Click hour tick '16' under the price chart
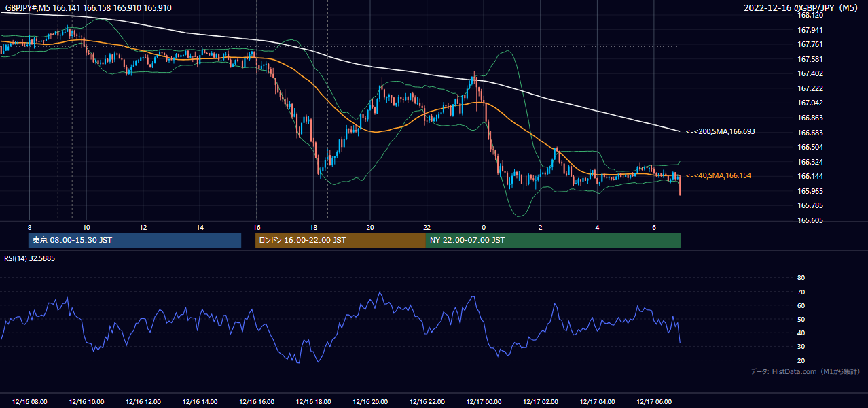 coord(257,227)
